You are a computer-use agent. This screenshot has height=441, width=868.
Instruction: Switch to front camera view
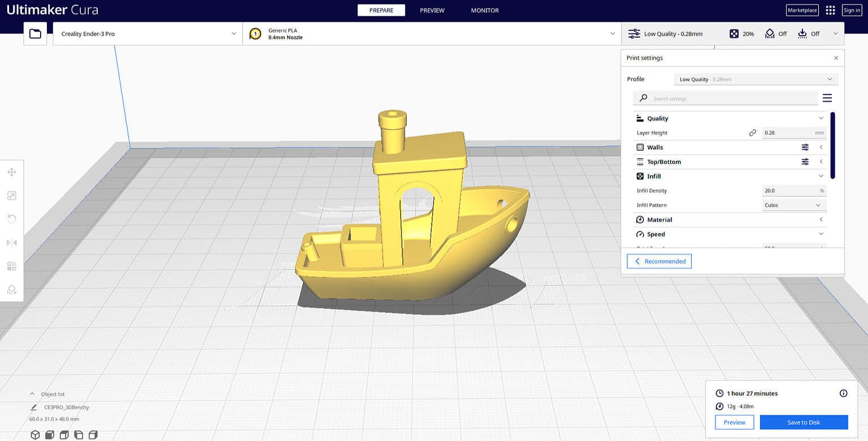(50, 435)
